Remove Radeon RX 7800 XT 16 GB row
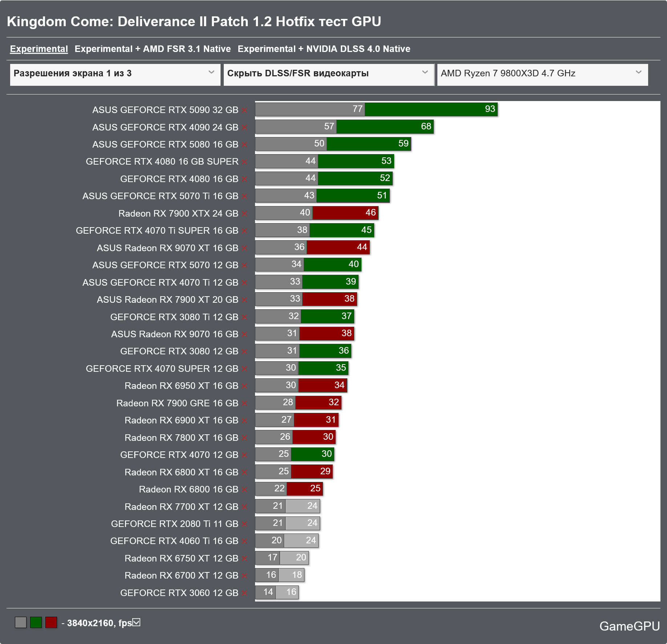Image resolution: width=667 pixels, height=644 pixels. point(244,438)
